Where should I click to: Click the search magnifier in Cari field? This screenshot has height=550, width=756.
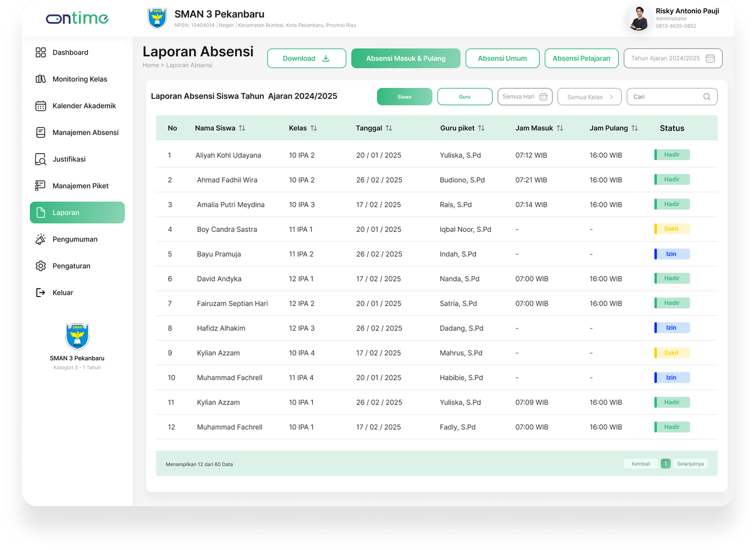(x=707, y=97)
